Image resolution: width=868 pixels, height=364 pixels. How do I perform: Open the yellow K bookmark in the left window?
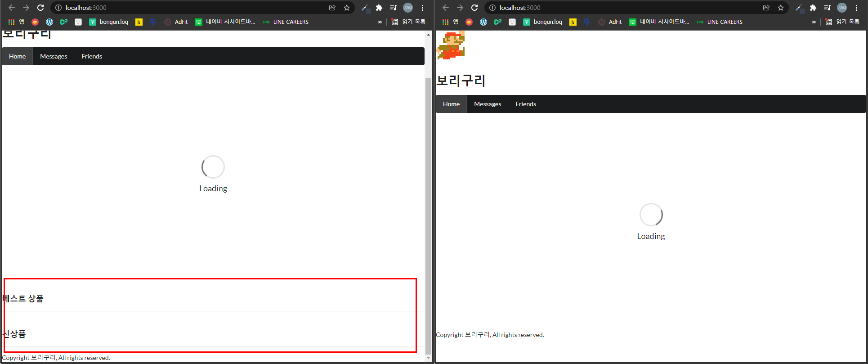pyautogui.click(x=139, y=22)
